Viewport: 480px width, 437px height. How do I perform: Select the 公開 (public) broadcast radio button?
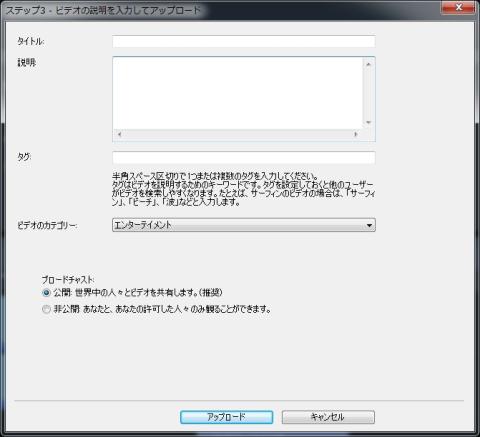point(46,293)
